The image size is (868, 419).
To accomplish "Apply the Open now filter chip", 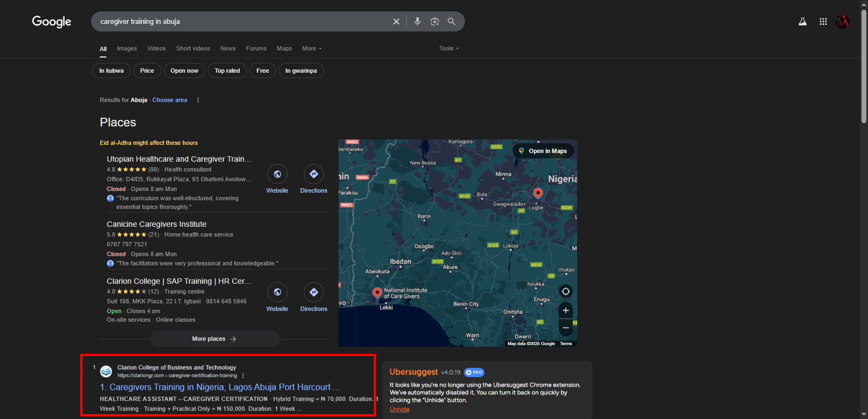I will pyautogui.click(x=184, y=71).
